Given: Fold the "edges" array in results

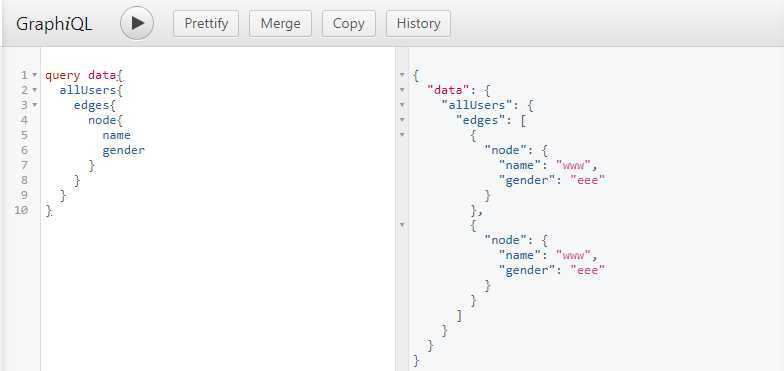Looking at the screenshot, I should 402,120.
